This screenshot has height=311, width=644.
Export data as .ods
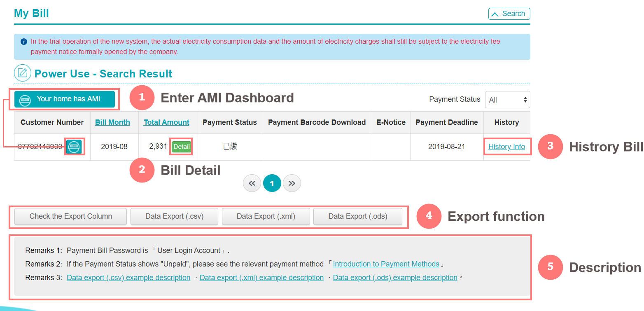pos(357,216)
